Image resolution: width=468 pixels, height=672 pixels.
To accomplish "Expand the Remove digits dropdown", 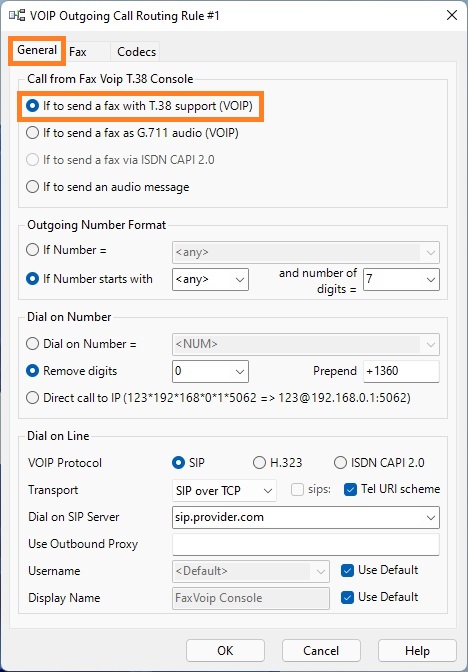I will coord(210,371).
